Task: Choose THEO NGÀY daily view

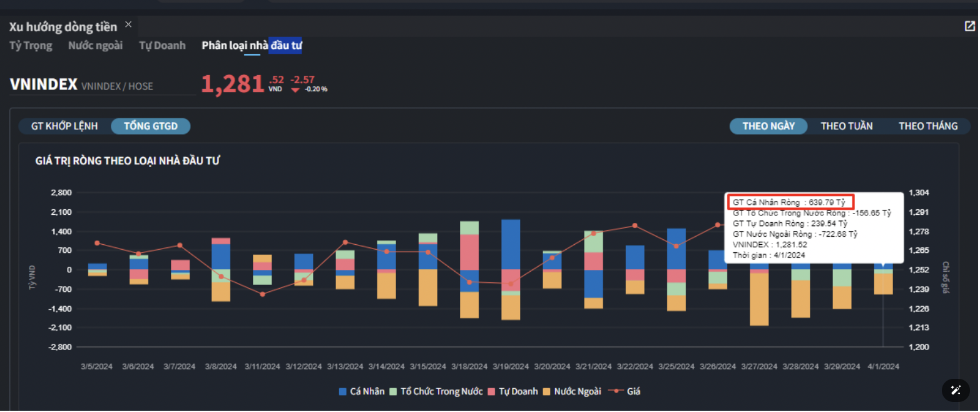Action: [x=768, y=126]
